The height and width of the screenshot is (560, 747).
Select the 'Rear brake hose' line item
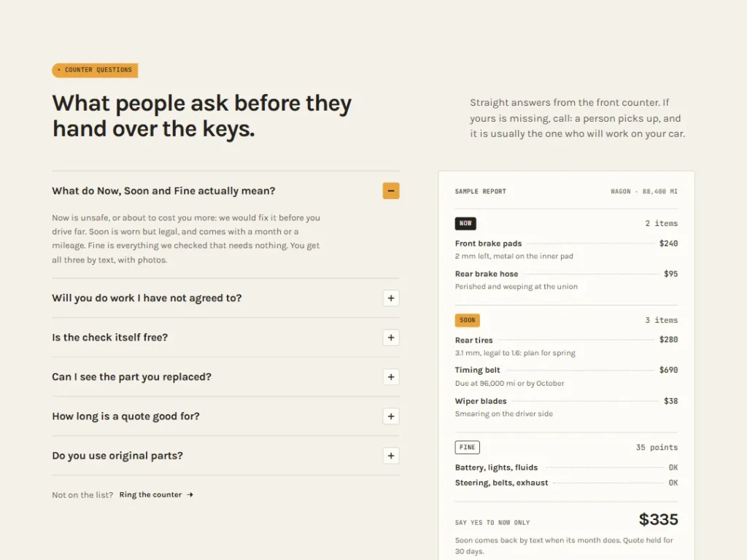(x=566, y=280)
